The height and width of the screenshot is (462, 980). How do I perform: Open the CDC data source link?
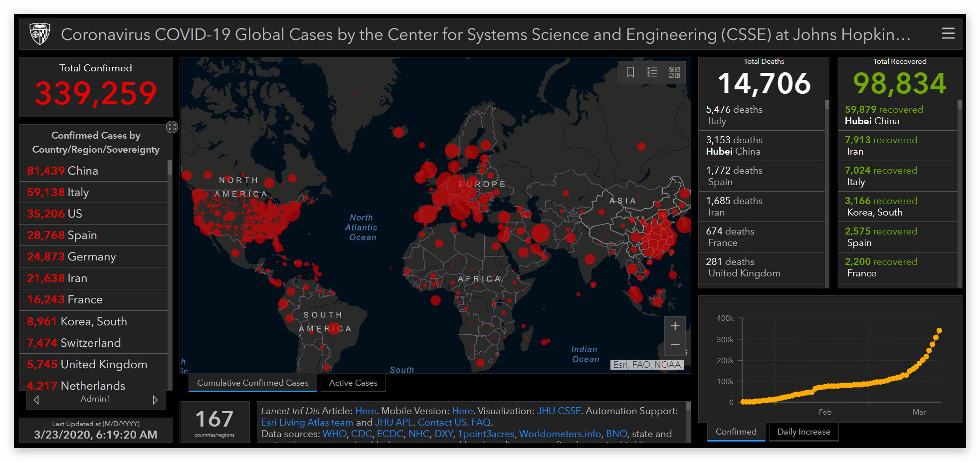click(362, 434)
